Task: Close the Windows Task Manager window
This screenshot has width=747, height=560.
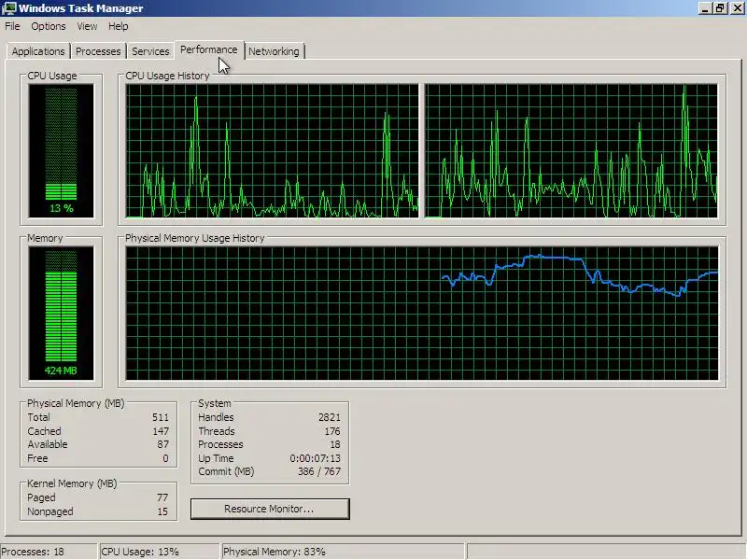Action: [737, 8]
